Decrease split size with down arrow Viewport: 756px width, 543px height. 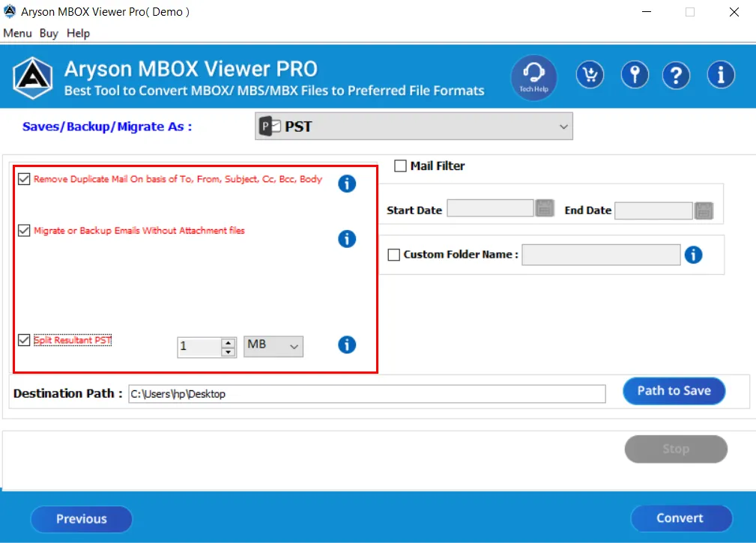pos(228,352)
